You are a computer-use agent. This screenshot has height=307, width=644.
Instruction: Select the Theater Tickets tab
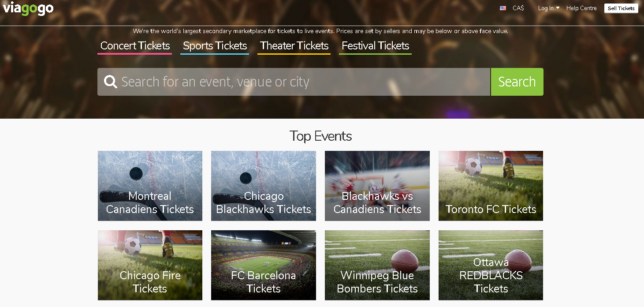point(294,46)
